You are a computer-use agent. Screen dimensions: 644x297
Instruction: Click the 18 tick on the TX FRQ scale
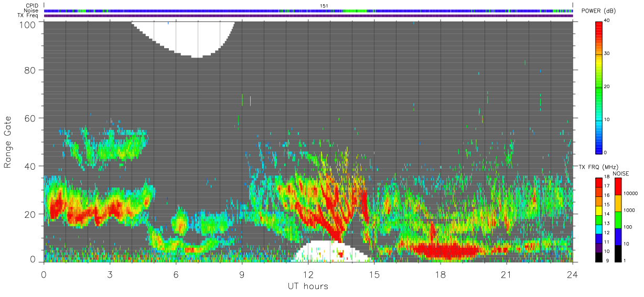607,178
